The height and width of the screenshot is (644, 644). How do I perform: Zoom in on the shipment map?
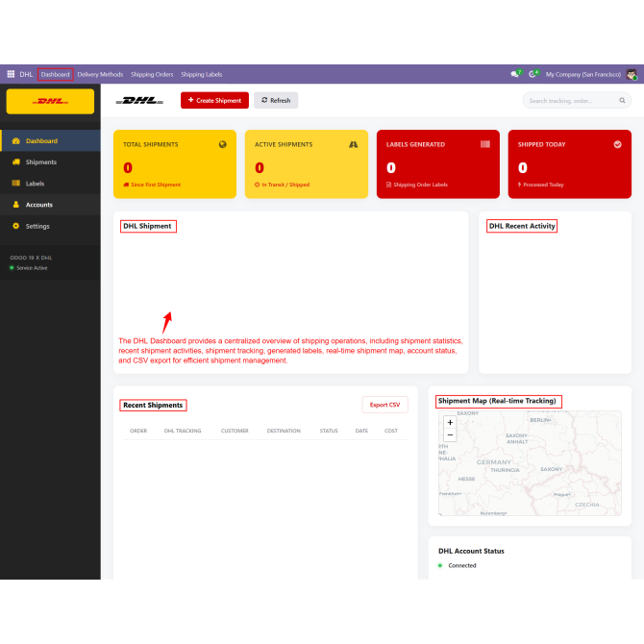(x=450, y=422)
